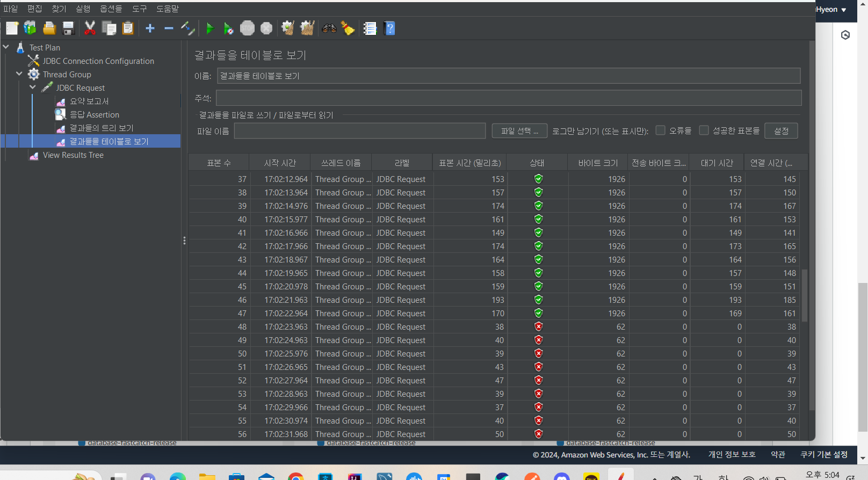Viewport: 868px width, 480px height.
Task: Click the Clear all results icon
Action: (x=307, y=28)
